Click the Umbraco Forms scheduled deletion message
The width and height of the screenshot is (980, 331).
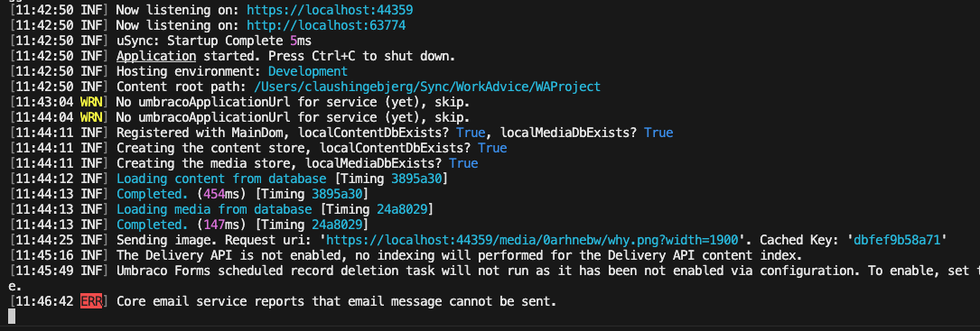click(548, 271)
